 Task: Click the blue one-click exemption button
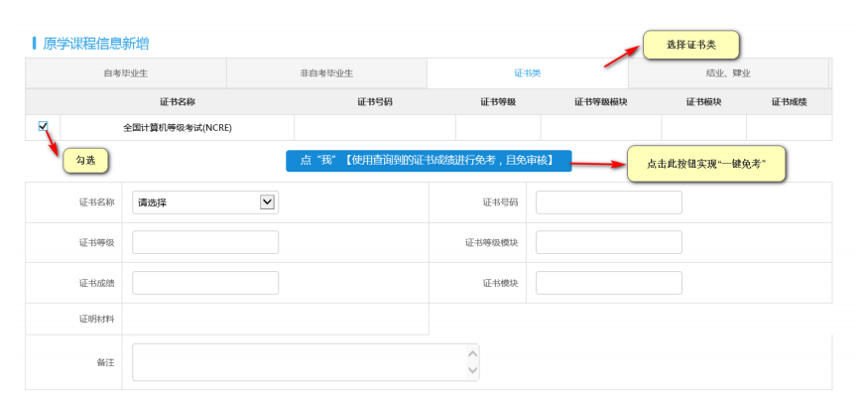(428, 161)
